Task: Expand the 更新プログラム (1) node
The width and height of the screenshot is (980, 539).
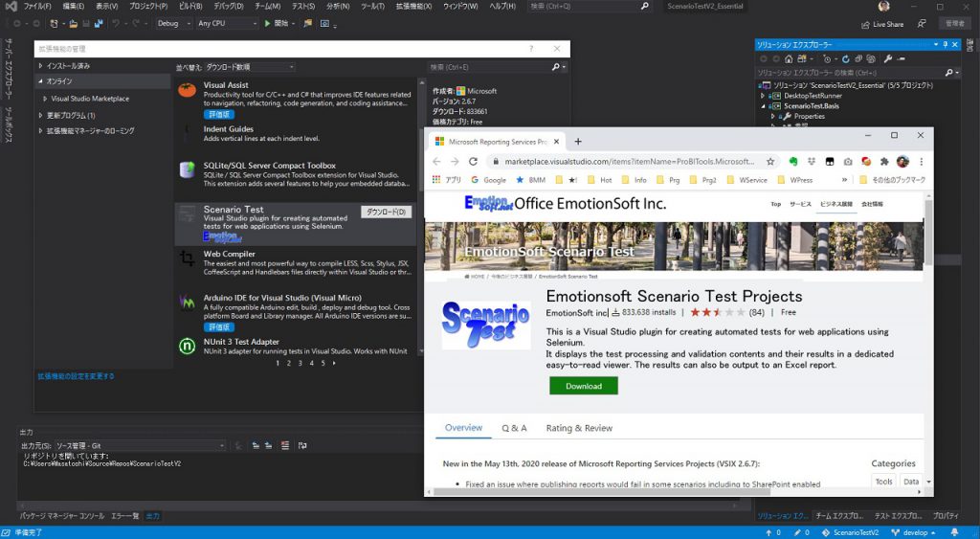Action: pos(40,116)
